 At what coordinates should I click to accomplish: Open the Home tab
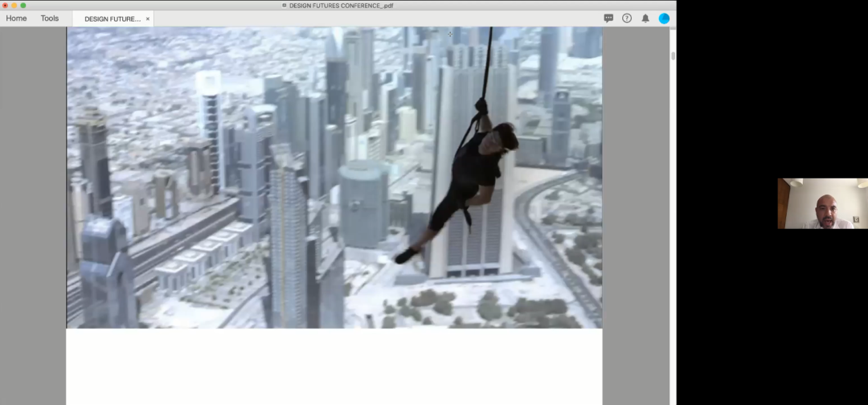(x=16, y=18)
